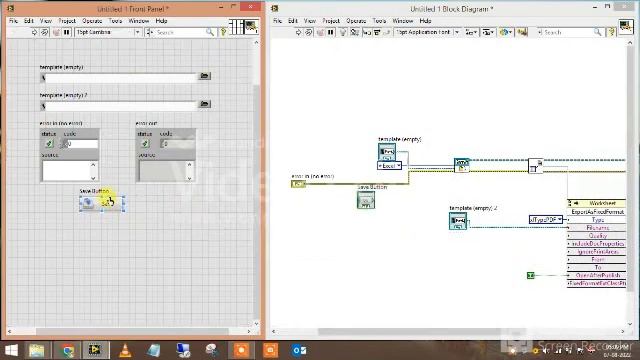
Task: Open Project menu in Block Diagram window
Action: [331, 21]
